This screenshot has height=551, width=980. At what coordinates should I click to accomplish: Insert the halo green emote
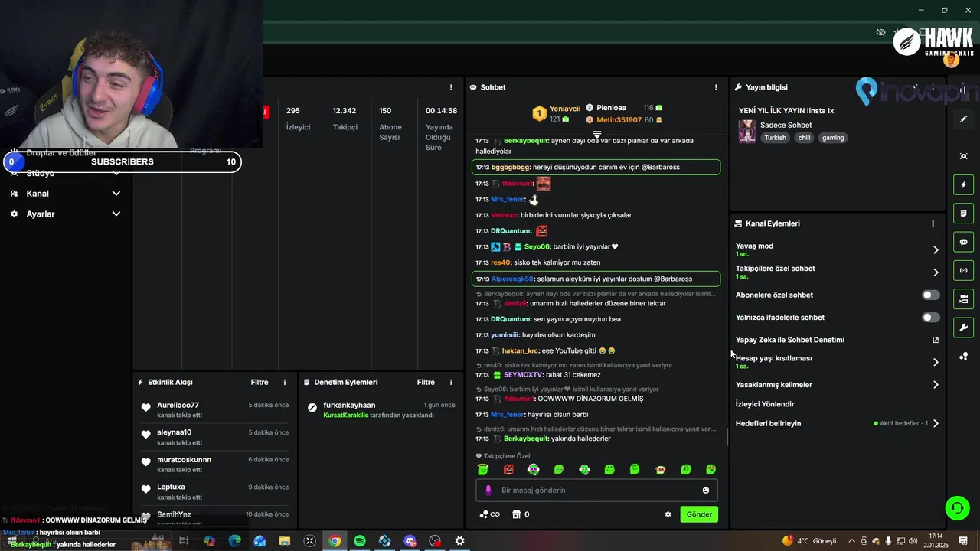pyautogui.click(x=483, y=469)
